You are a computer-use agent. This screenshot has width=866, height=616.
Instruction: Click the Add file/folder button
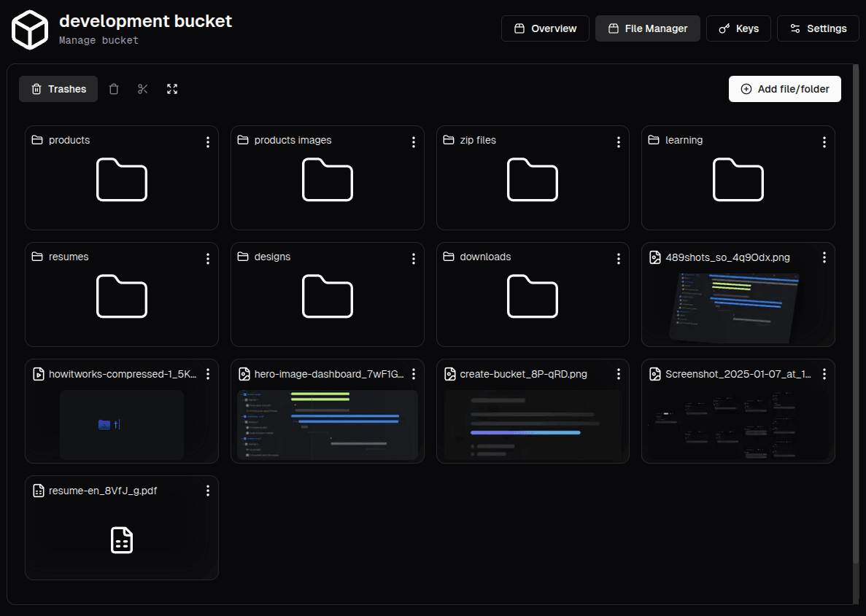point(784,89)
